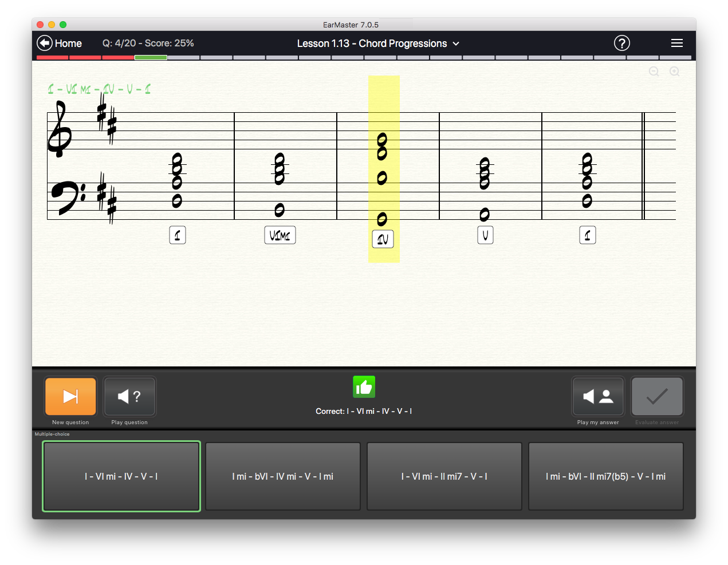
Task: Click the zoom out magnifier icon
Action: (x=654, y=72)
